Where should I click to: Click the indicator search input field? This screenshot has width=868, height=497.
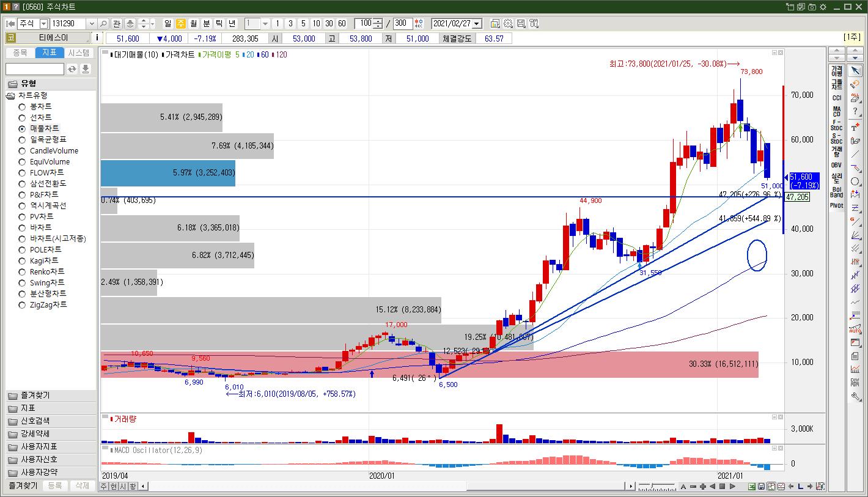point(35,69)
